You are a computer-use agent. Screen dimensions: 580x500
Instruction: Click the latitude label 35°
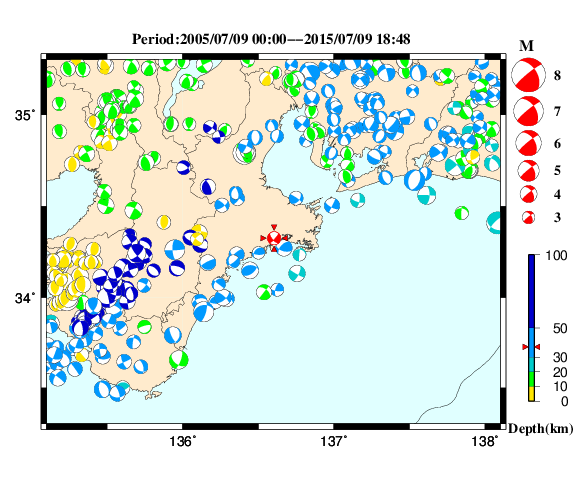point(25,115)
